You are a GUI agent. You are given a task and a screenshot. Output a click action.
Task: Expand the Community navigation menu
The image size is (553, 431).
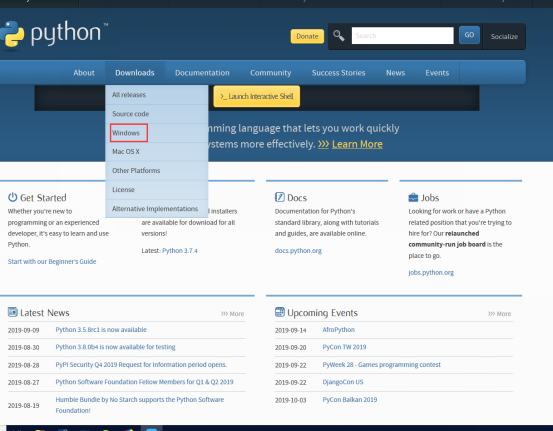(x=271, y=73)
